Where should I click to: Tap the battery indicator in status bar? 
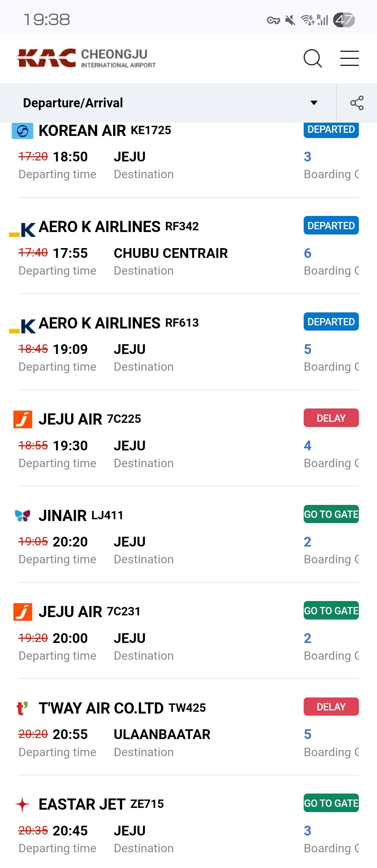coord(344,20)
